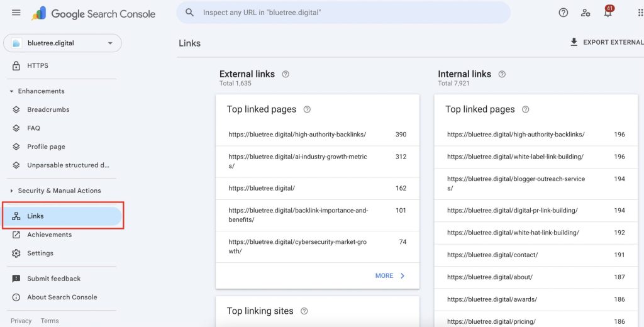Screen dimensions: 644x327
Task: Open internal contact page row
Action: coord(536,255)
